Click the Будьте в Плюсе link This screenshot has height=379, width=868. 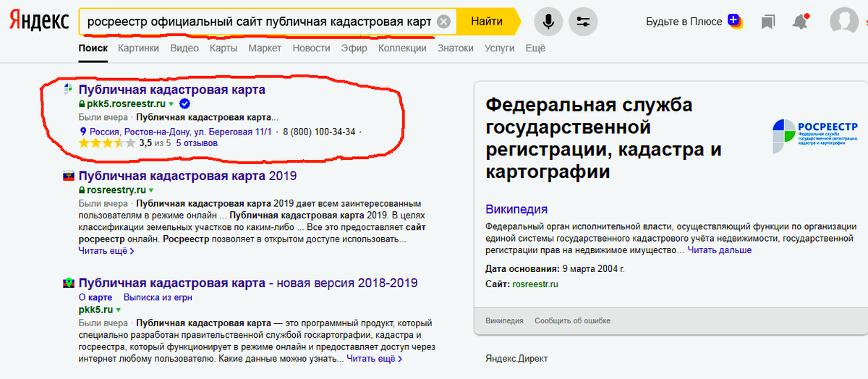(x=684, y=22)
